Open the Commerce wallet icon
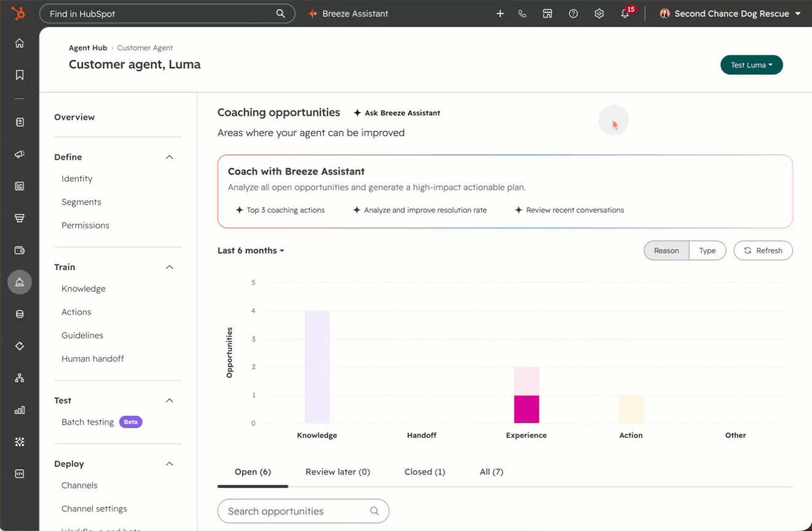 (20, 250)
